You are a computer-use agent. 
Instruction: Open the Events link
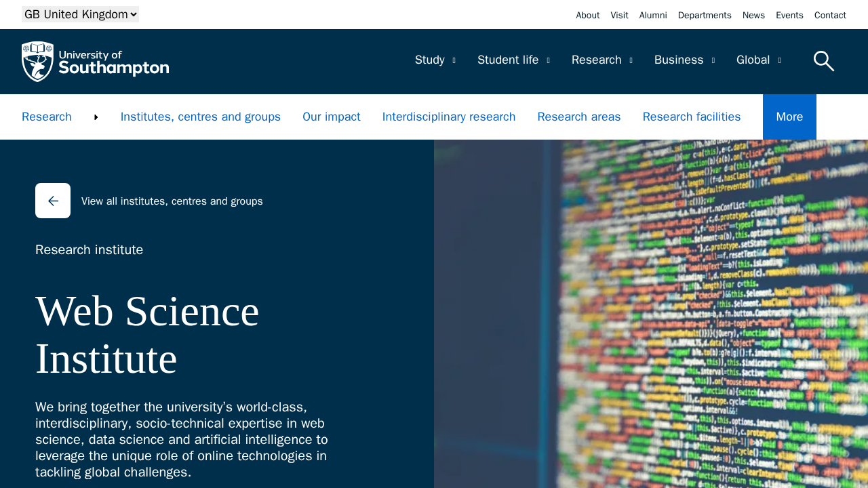[789, 15]
